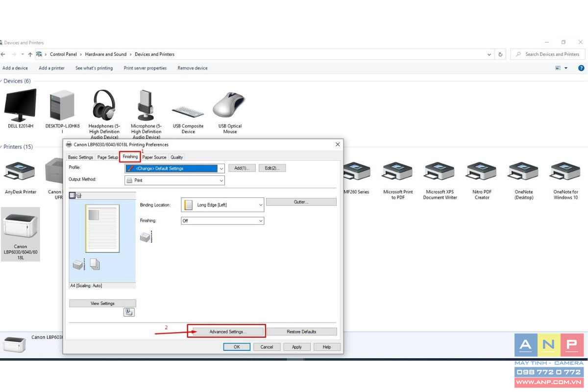Click See what's printing
The width and height of the screenshot is (588, 392).
[94, 68]
